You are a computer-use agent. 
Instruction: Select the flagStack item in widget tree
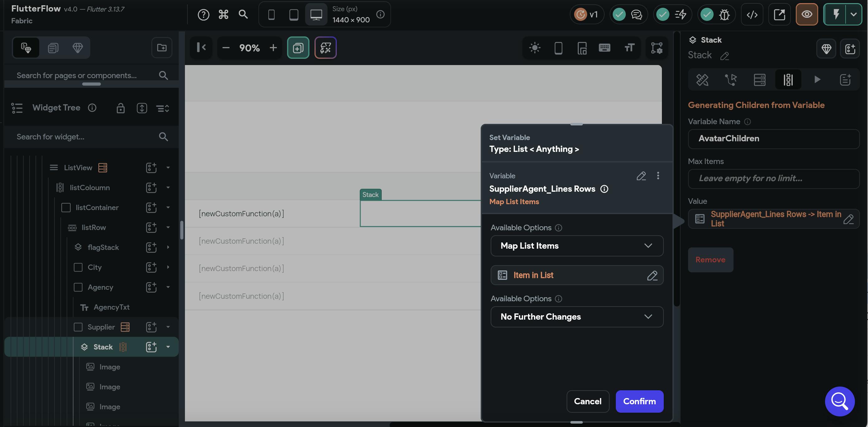(103, 247)
